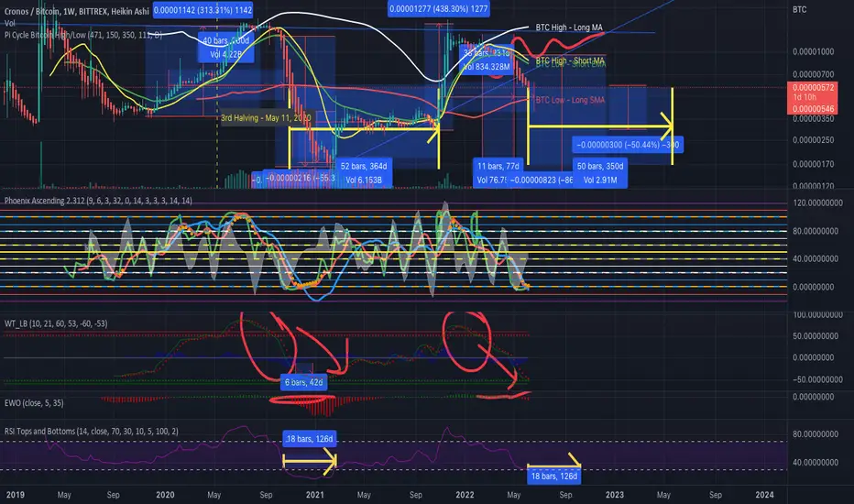Screen dimensions: 854x504
Task: Click 0.00000000 on the EWO scale
Action: click(813, 397)
